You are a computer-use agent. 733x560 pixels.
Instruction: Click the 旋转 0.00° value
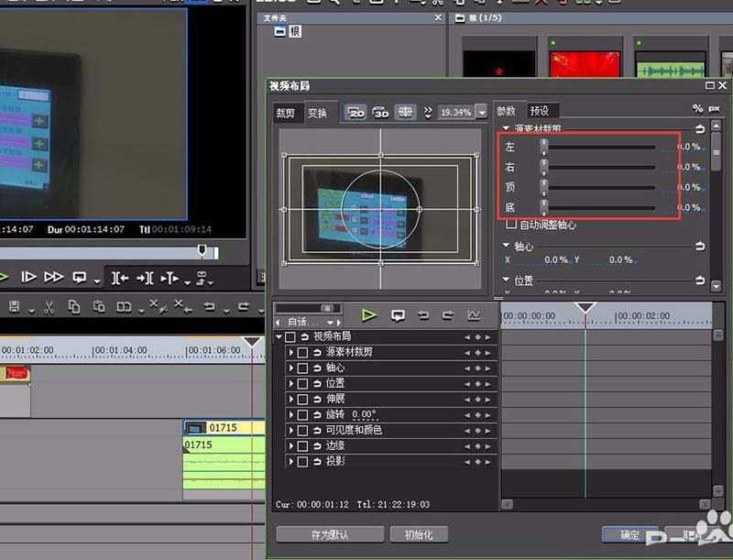(364, 414)
